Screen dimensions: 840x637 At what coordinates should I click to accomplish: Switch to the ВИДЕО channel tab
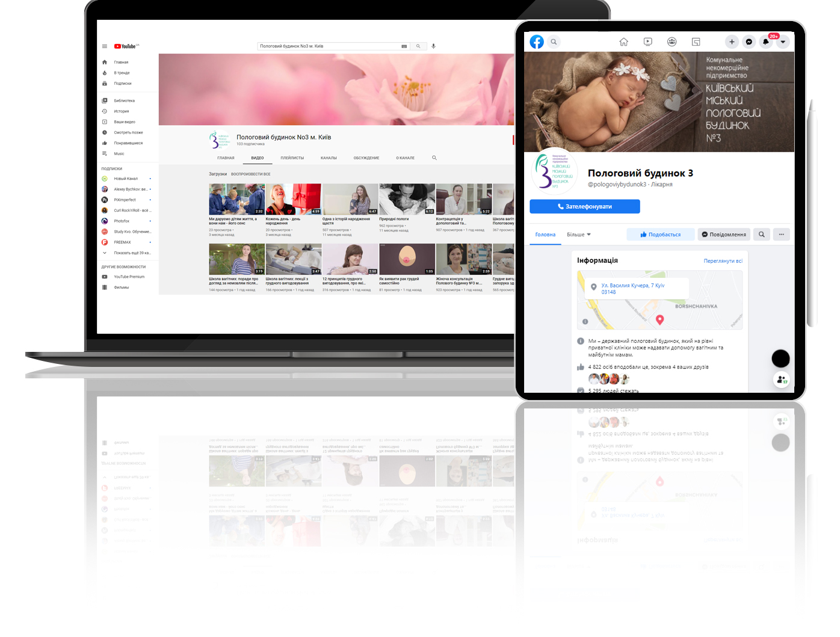coord(258,158)
